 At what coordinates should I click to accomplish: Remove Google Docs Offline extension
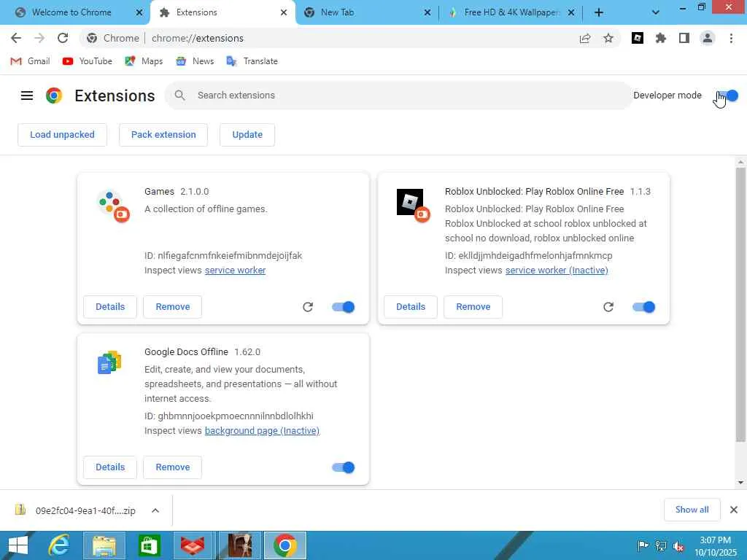point(172,467)
